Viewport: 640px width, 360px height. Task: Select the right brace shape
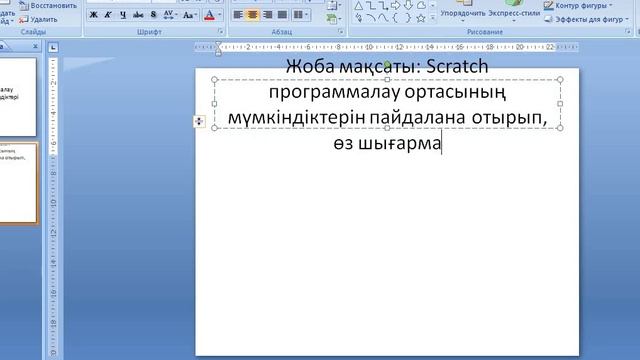[408, 18]
